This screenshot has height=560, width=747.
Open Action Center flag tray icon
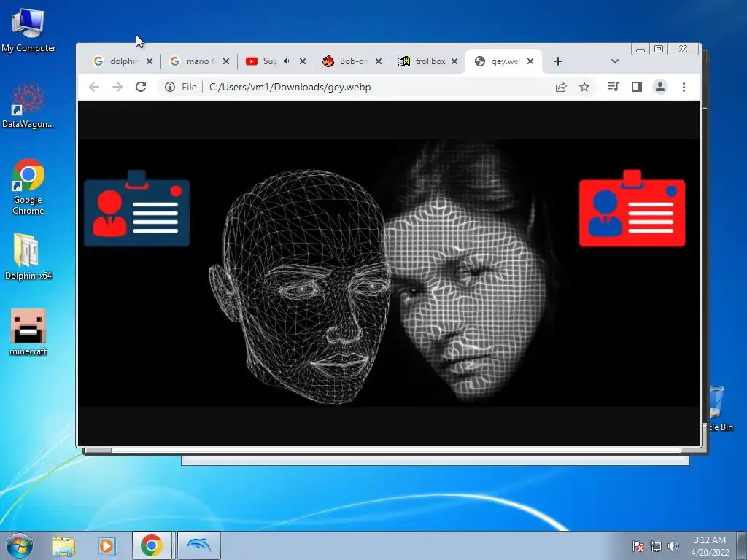point(638,546)
